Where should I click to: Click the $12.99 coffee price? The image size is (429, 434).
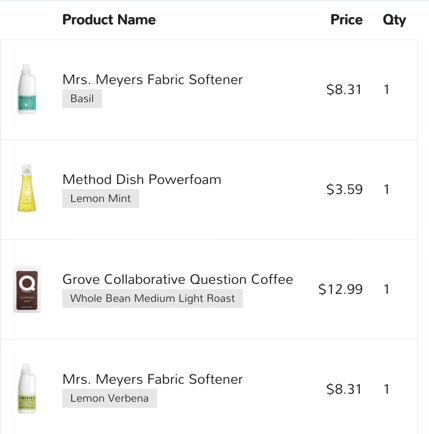[x=340, y=289]
